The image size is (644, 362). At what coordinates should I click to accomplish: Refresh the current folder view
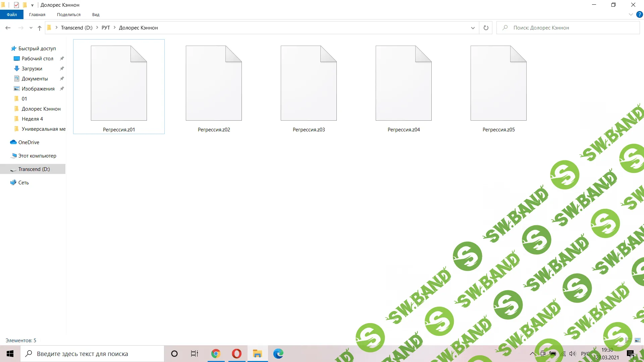point(486,28)
